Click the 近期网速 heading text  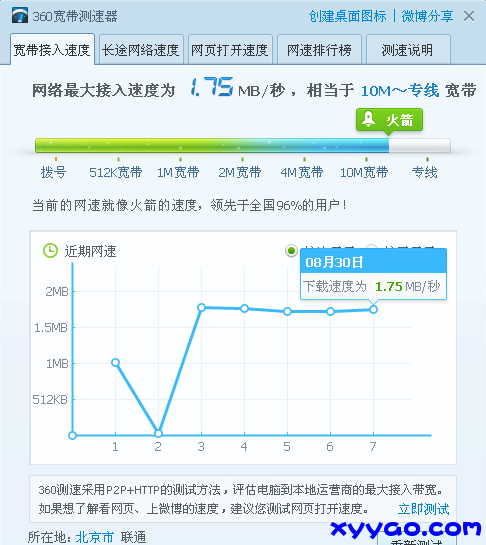(90, 251)
